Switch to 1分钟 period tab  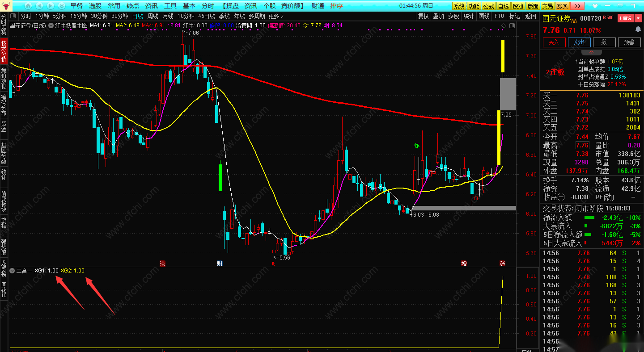[x=42, y=16]
